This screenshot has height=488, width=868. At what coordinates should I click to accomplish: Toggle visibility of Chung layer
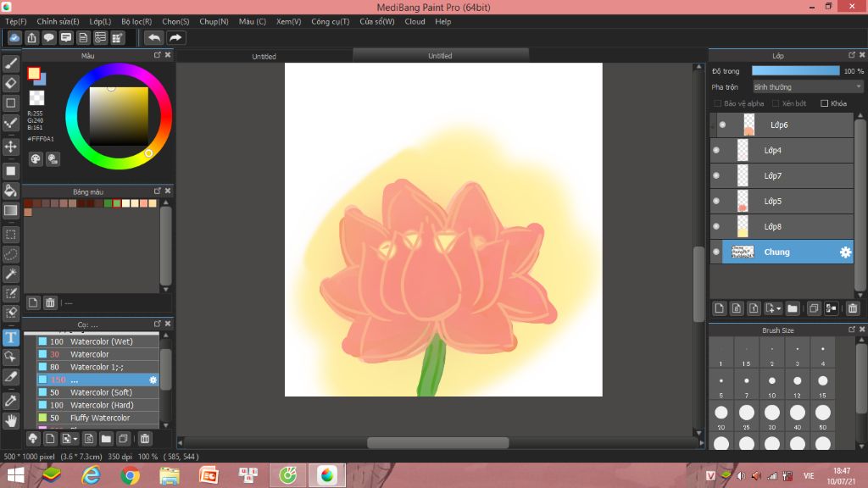click(x=716, y=252)
